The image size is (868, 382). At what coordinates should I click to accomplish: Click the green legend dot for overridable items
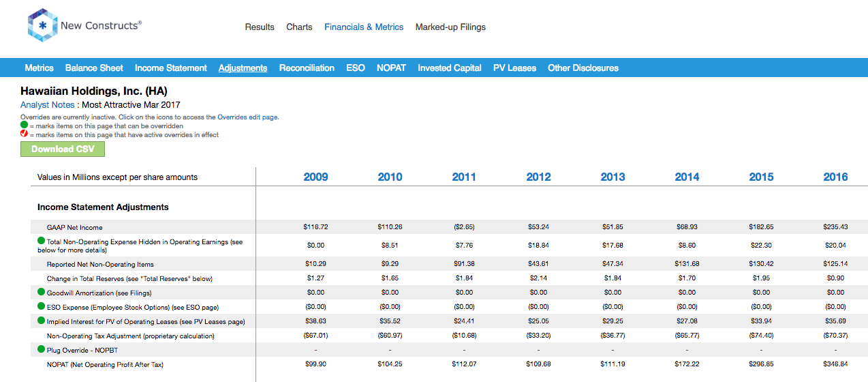24,126
